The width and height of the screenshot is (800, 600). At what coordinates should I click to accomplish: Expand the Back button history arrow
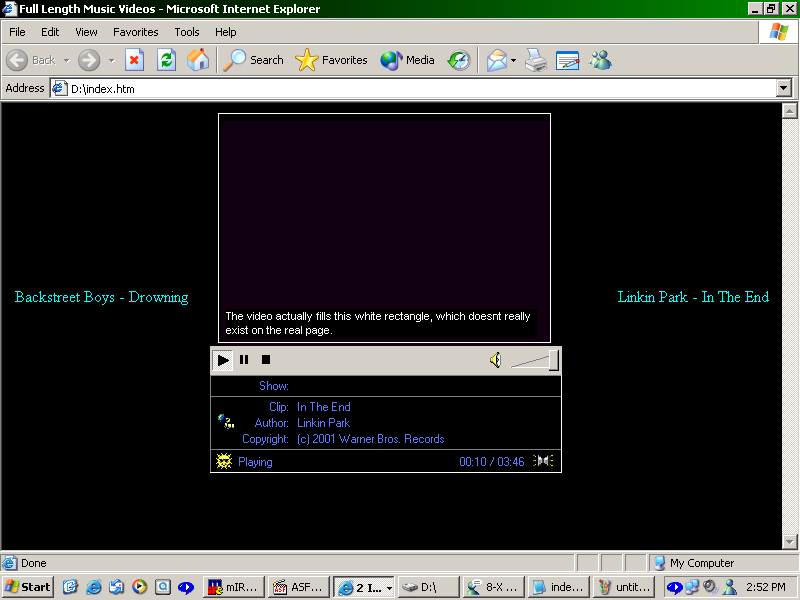66,60
